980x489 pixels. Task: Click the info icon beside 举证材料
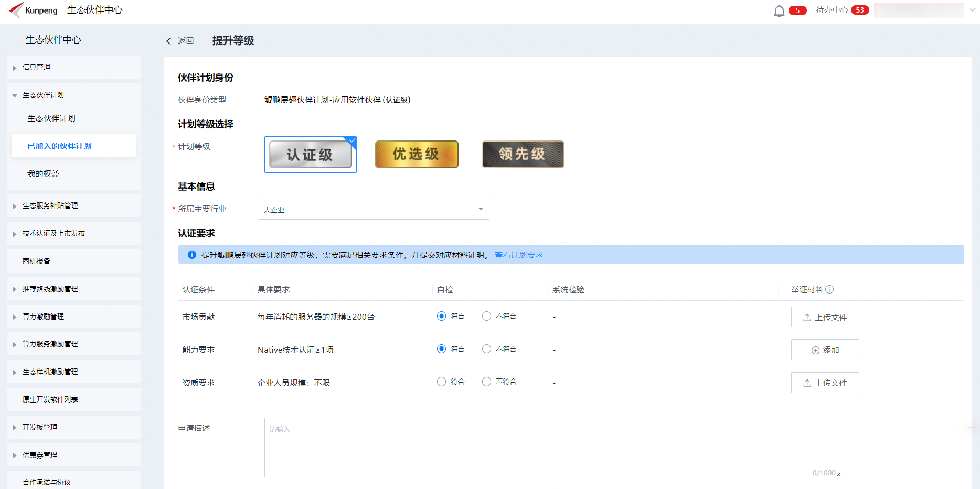click(829, 289)
